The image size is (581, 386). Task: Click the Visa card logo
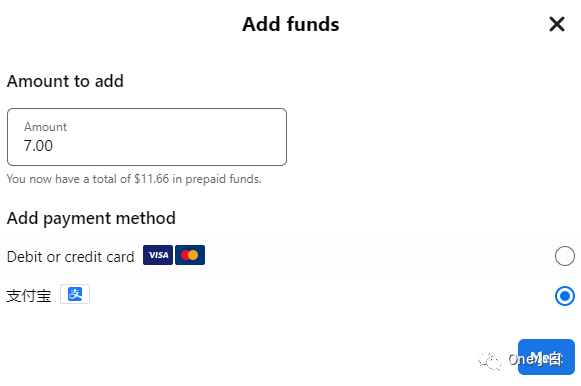[158, 255]
